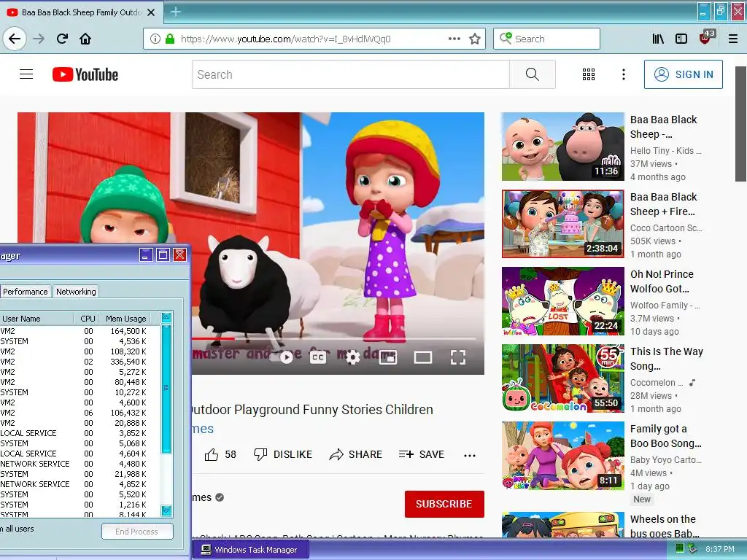Click Windows Task Manager taskbar button
Viewport: 747px width, 560px height.
pos(251,550)
